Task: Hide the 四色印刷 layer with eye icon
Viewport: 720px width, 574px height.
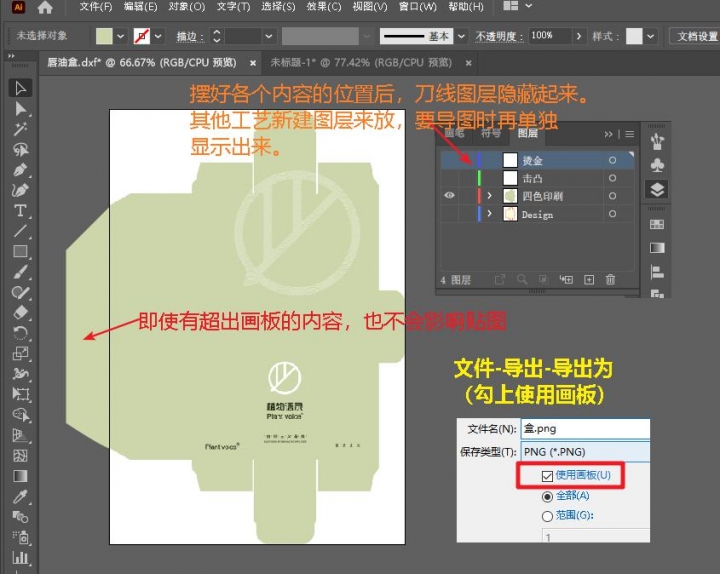Action: (449, 196)
